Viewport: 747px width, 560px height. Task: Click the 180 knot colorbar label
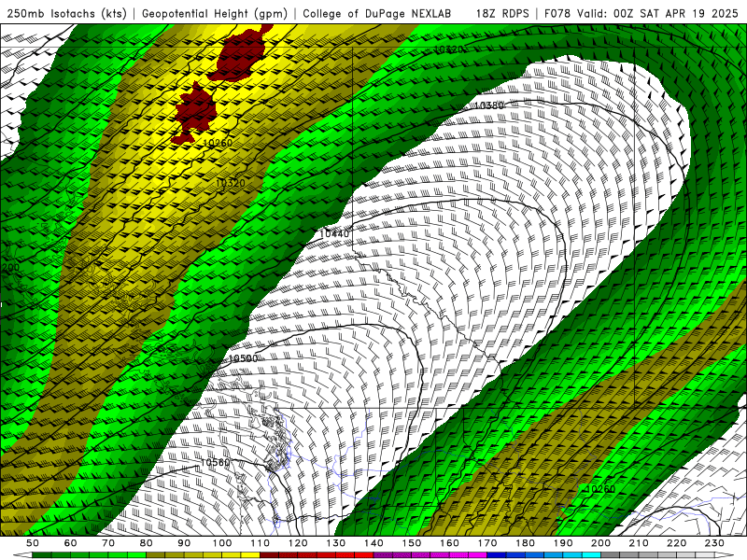pyautogui.click(x=525, y=543)
